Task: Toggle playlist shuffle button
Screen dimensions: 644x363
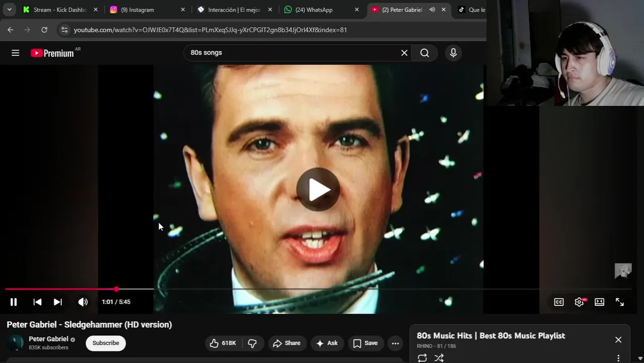Action: coord(439,357)
